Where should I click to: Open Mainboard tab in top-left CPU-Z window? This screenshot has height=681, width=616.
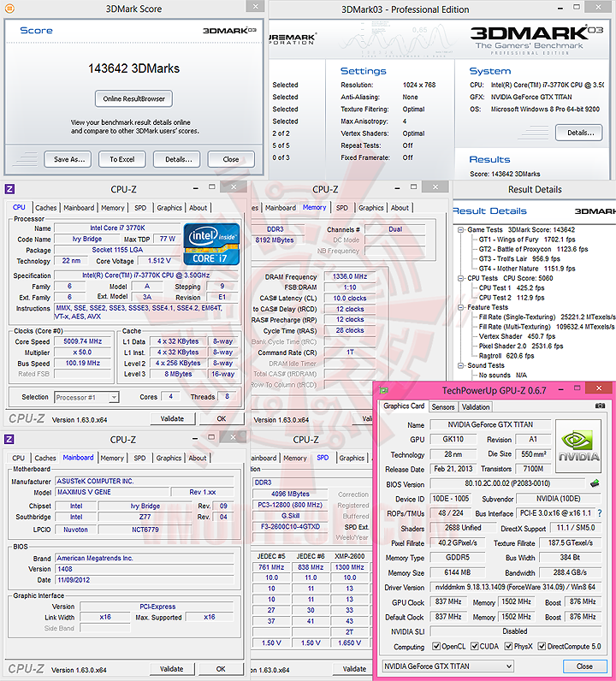point(79,208)
